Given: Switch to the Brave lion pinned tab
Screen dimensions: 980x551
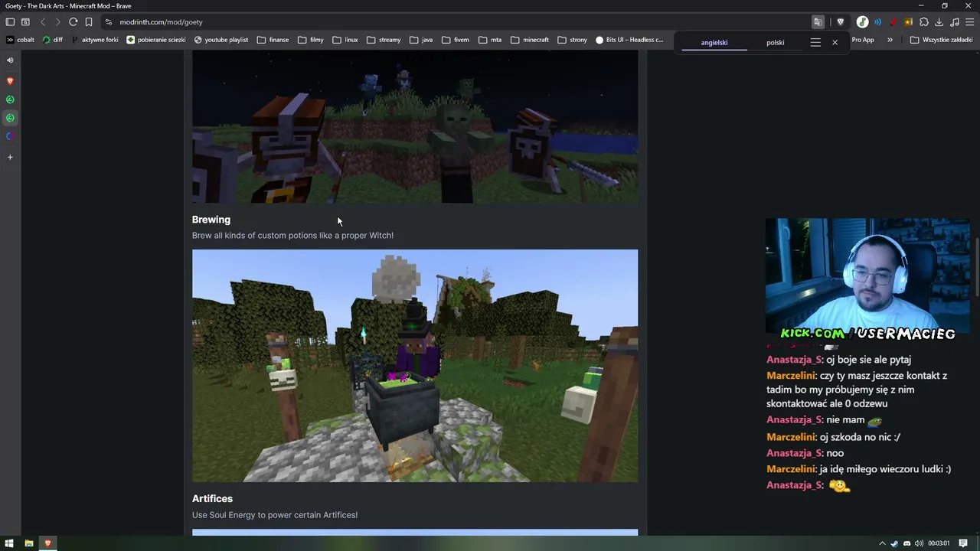Looking at the screenshot, I should (x=10, y=80).
